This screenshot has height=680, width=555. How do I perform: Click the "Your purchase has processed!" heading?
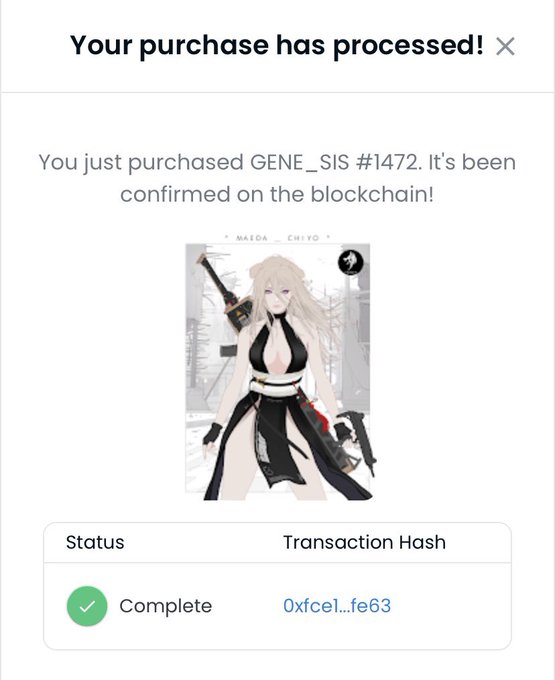[x=276, y=45]
